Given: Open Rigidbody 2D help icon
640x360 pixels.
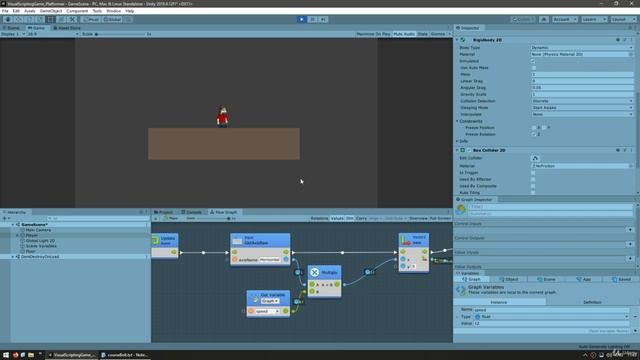Looking at the screenshot, I should click(618, 40).
